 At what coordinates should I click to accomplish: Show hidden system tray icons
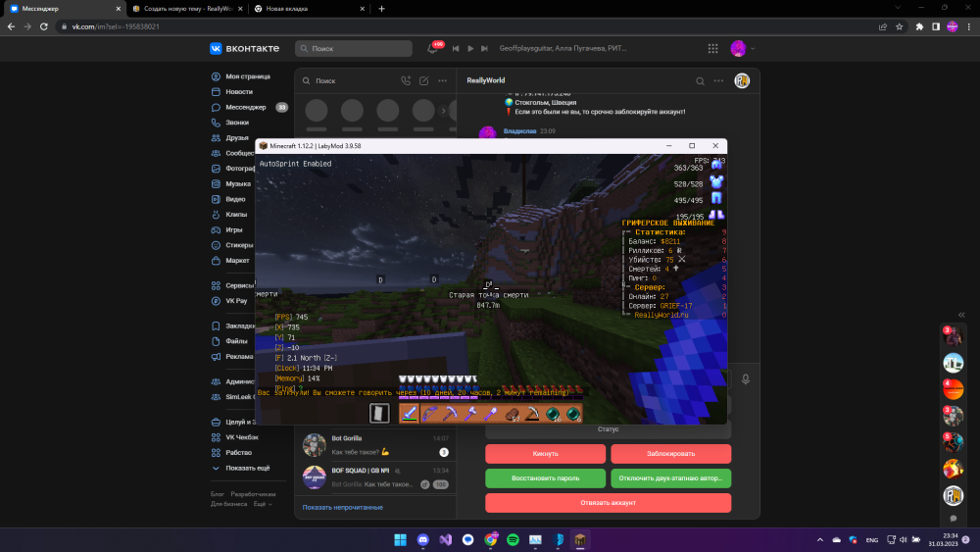click(x=820, y=540)
